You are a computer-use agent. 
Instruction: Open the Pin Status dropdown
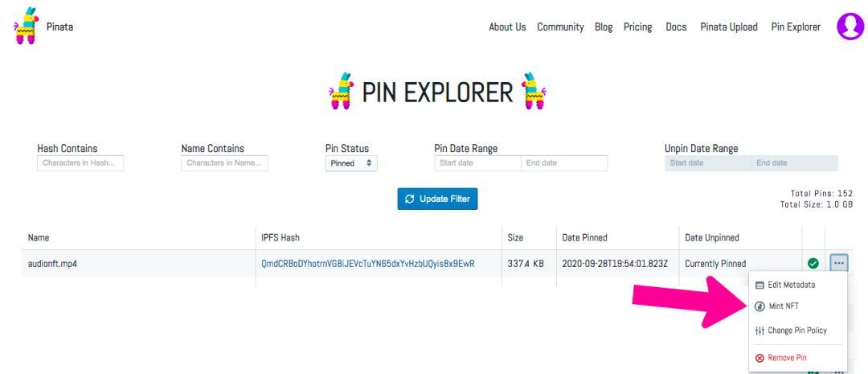tap(351, 163)
